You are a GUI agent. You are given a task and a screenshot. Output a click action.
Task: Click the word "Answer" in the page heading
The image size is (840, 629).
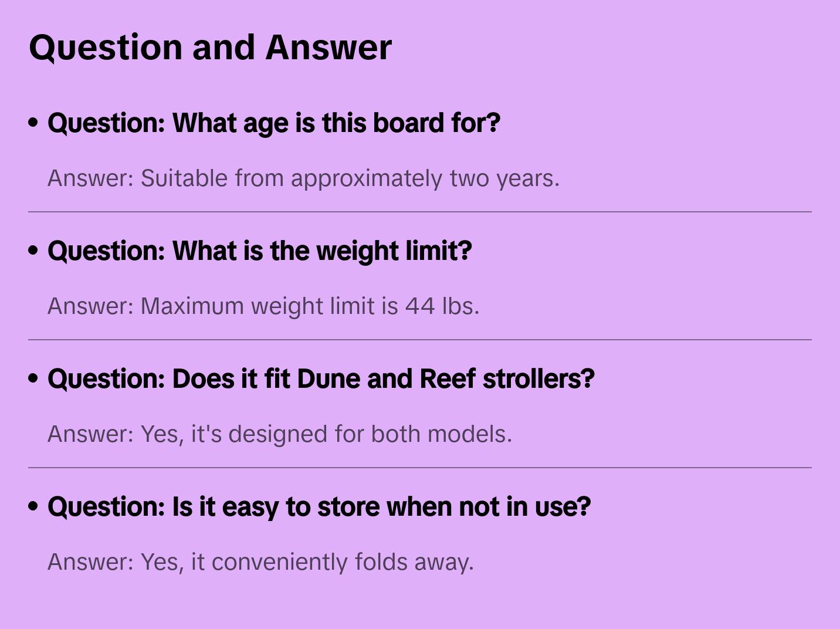(328, 47)
